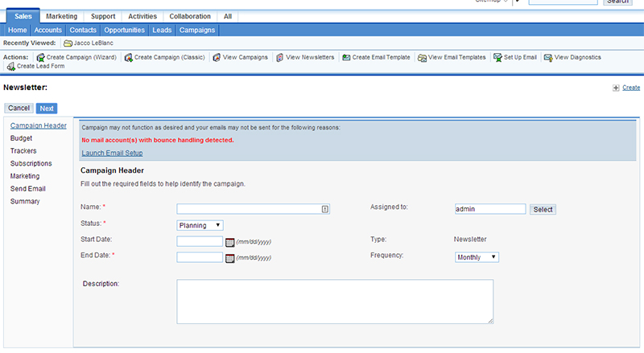Open the Start Date calendar picker
Image resolution: width=644 pixels, height=353 pixels.
tap(229, 241)
